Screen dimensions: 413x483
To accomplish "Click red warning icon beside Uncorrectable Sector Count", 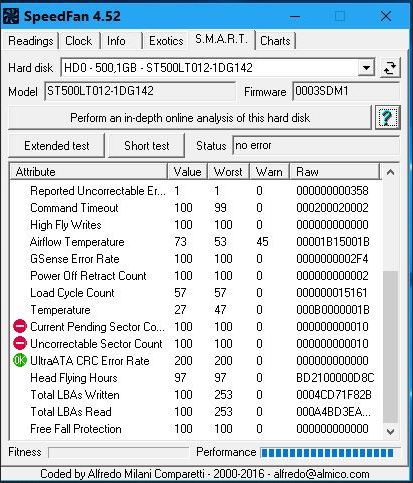I will click(x=20, y=343).
